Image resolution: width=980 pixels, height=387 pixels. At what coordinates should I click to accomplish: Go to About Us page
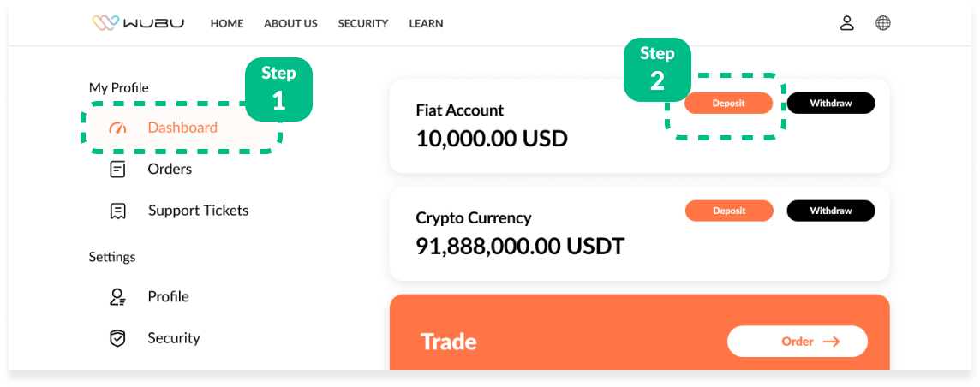coord(290,24)
